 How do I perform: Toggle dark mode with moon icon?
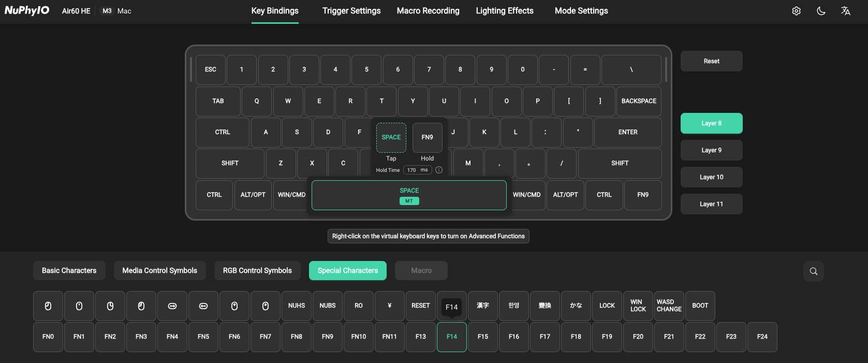coord(821,11)
